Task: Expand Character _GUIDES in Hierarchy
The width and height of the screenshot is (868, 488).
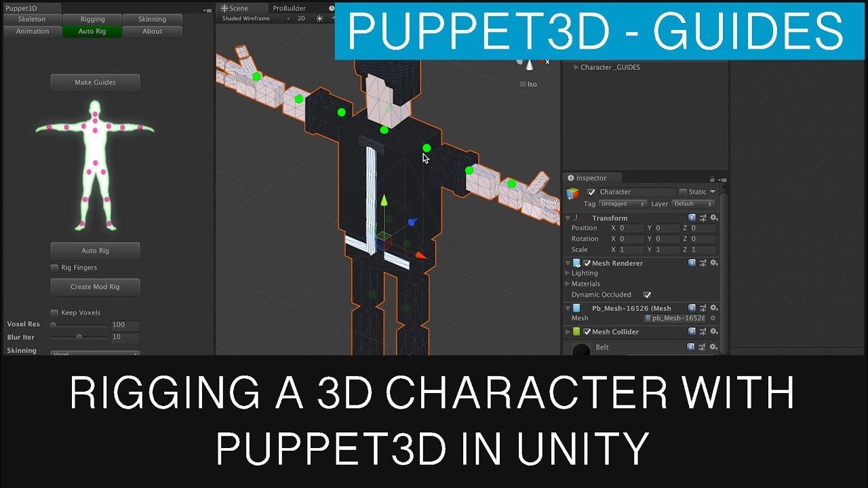Action: (x=576, y=67)
